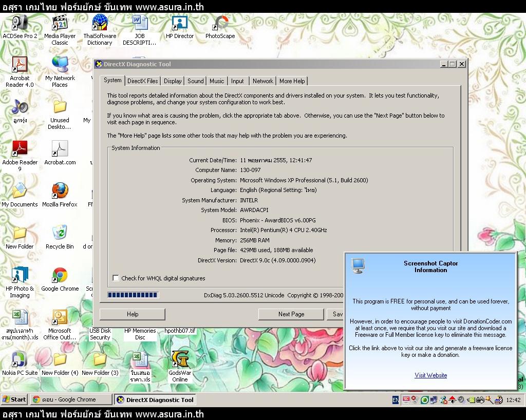The image size is (526, 420).
Task: Switch to the Display tab
Action: [173, 81]
